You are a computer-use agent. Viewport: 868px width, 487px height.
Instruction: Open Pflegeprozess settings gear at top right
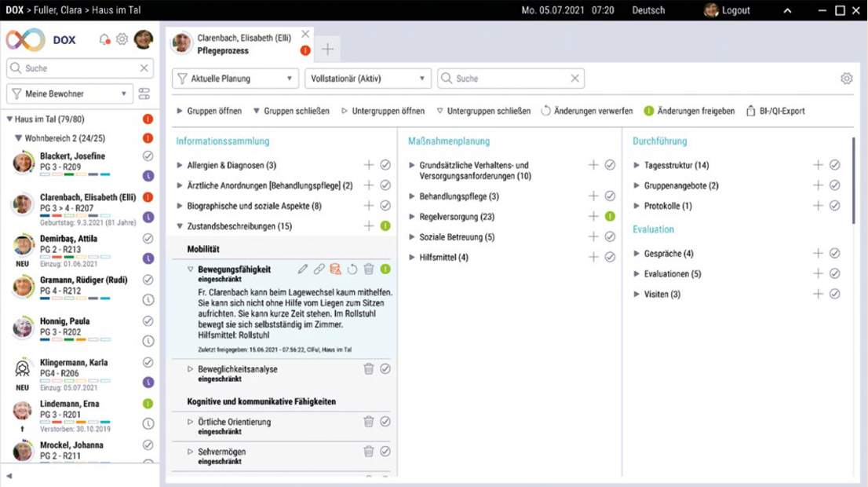point(846,79)
